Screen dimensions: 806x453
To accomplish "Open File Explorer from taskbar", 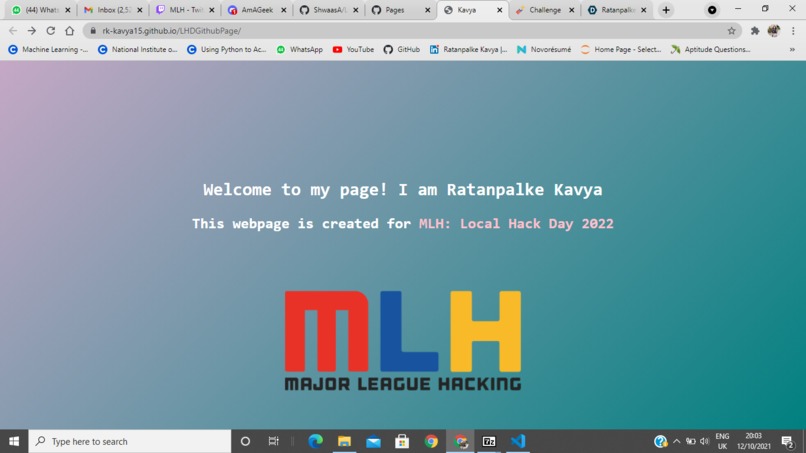I will click(344, 441).
